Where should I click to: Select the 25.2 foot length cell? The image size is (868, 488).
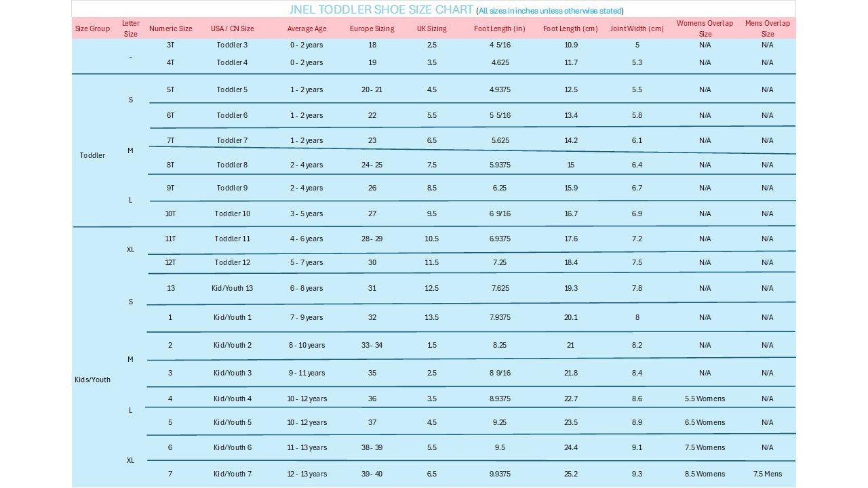[x=571, y=474]
